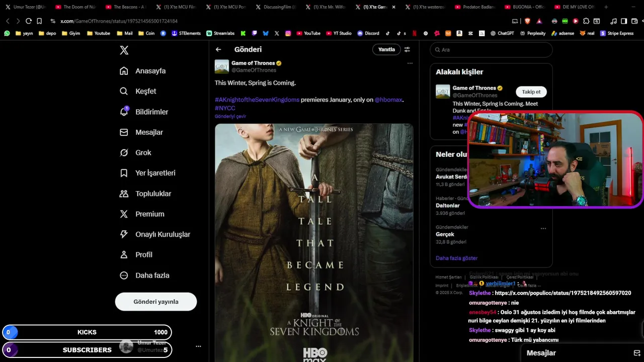Screen dimensions: 644x362
Task: Expand Daha fazla menu in sidebar
Action: click(x=144, y=275)
